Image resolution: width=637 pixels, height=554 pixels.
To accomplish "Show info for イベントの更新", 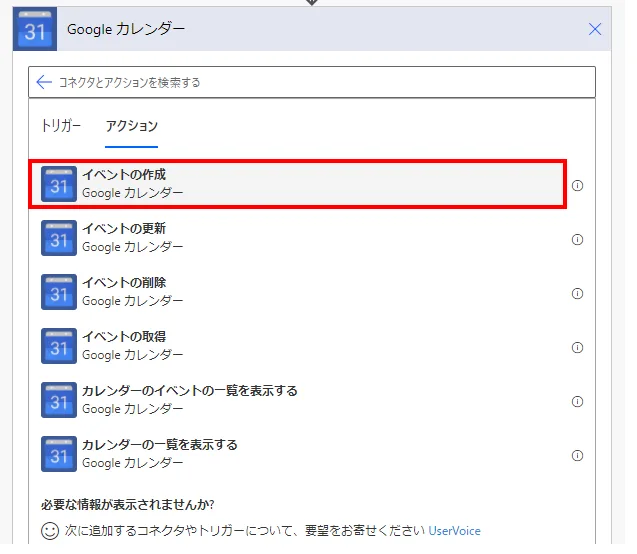I will click(577, 240).
